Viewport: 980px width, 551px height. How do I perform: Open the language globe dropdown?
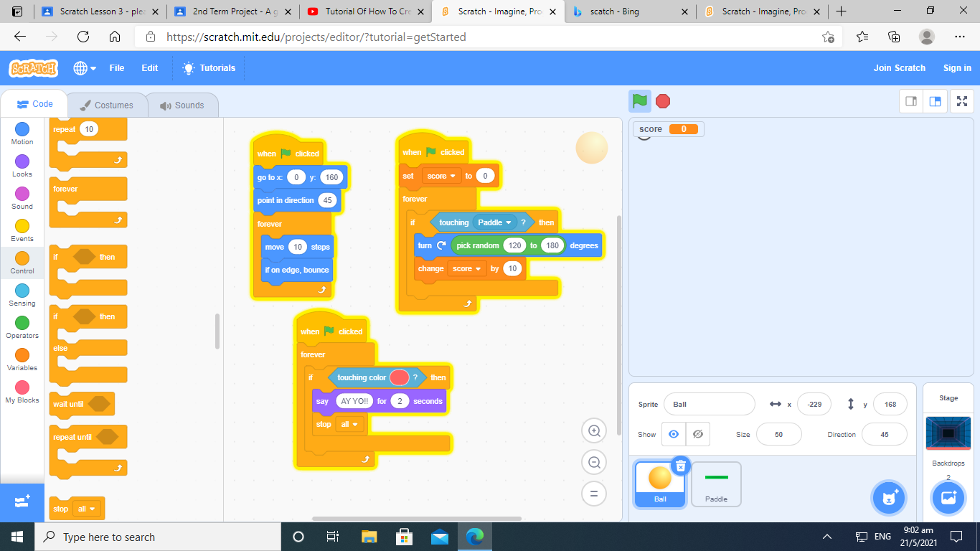point(83,68)
